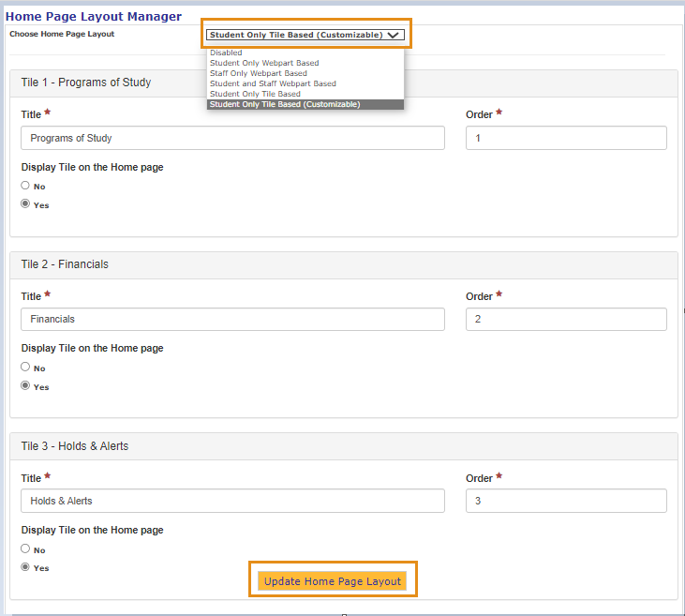
Task: Click the Order field for Tile 1
Action: 566,138
